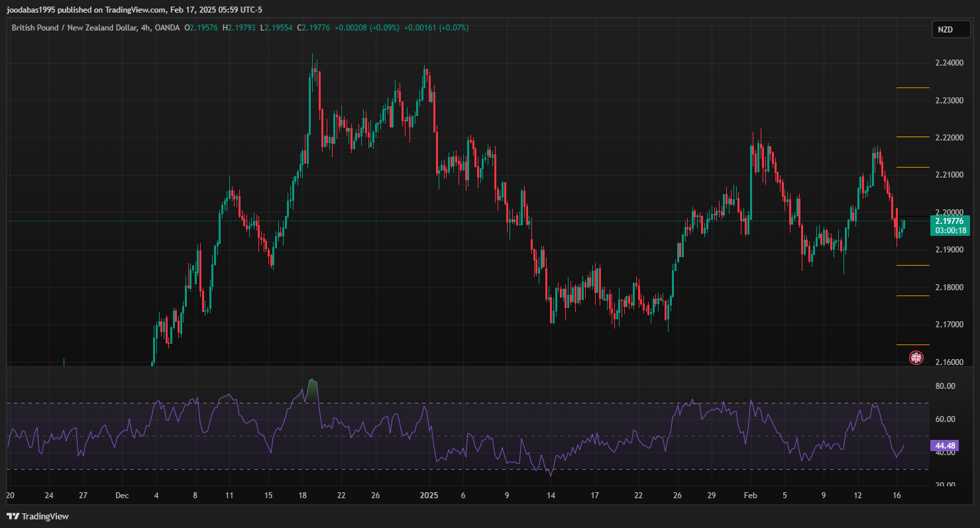Click the 2.18000 price axis label
The height and width of the screenshot is (528, 980).
[948, 288]
